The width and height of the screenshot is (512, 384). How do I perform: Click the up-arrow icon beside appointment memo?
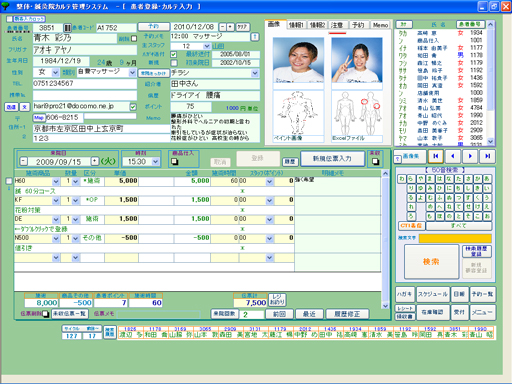coord(255,37)
